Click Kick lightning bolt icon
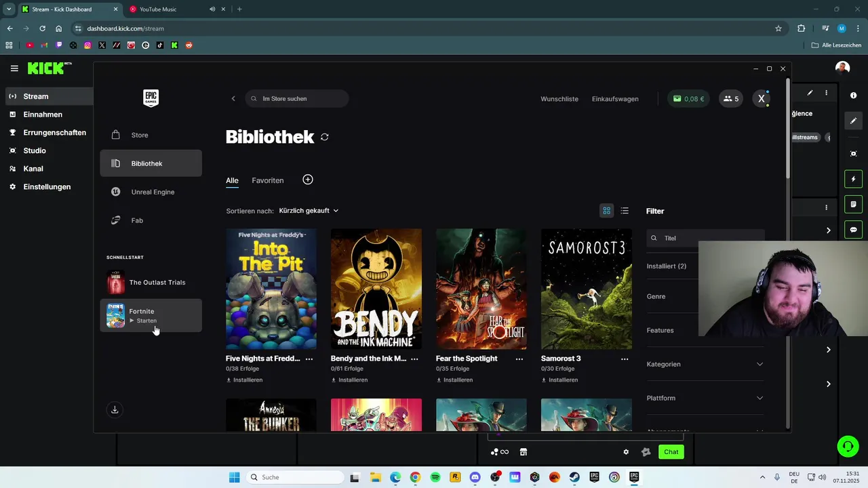Screen dimensions: 868x488 pyautogui.click(x=854, y=179)
